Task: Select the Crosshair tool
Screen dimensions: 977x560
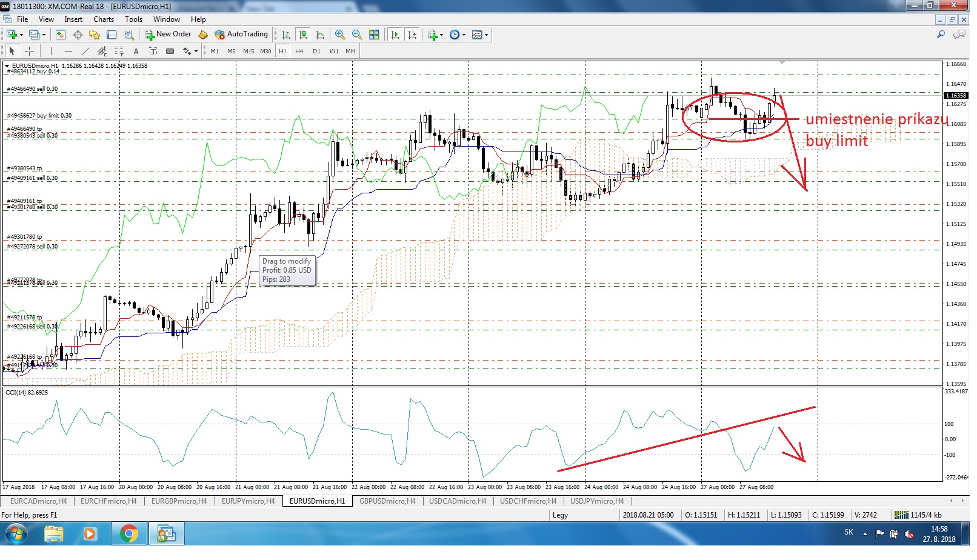Action: pyautogui.click(x=29, y=51)
